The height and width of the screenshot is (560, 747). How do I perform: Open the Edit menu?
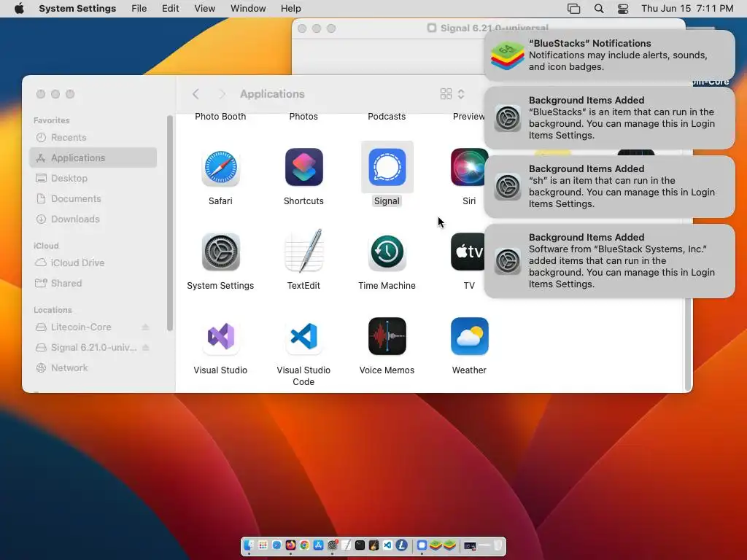(x=170, y=9)
